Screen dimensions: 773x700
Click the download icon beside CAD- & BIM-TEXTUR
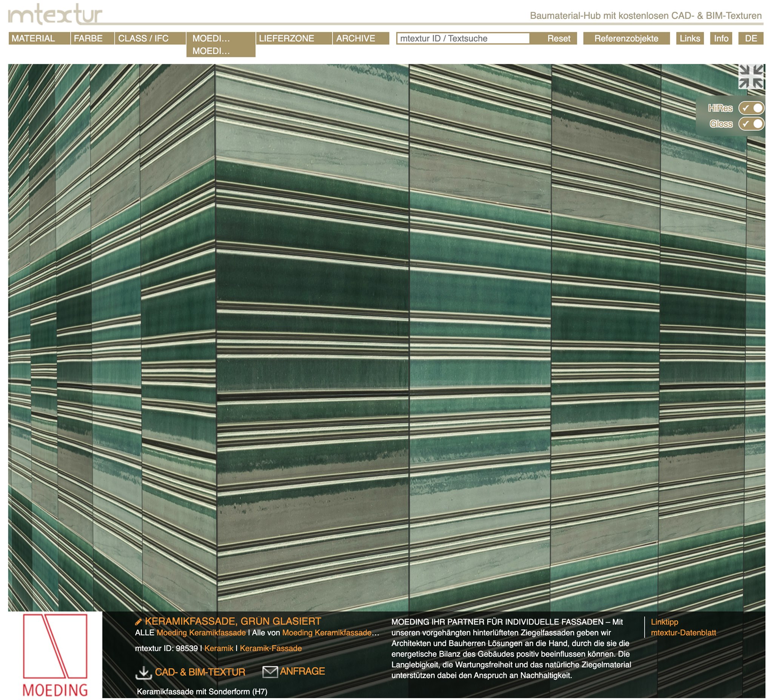(144, 672)
